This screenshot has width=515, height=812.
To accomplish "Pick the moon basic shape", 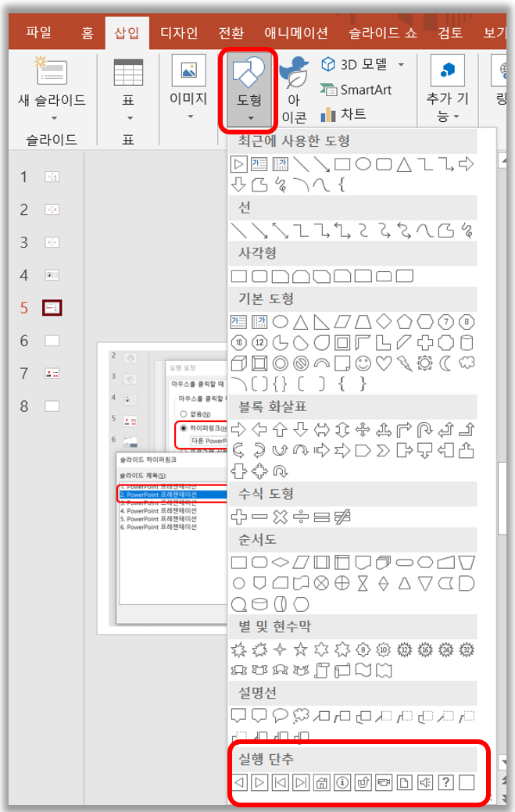I will 445,363.
